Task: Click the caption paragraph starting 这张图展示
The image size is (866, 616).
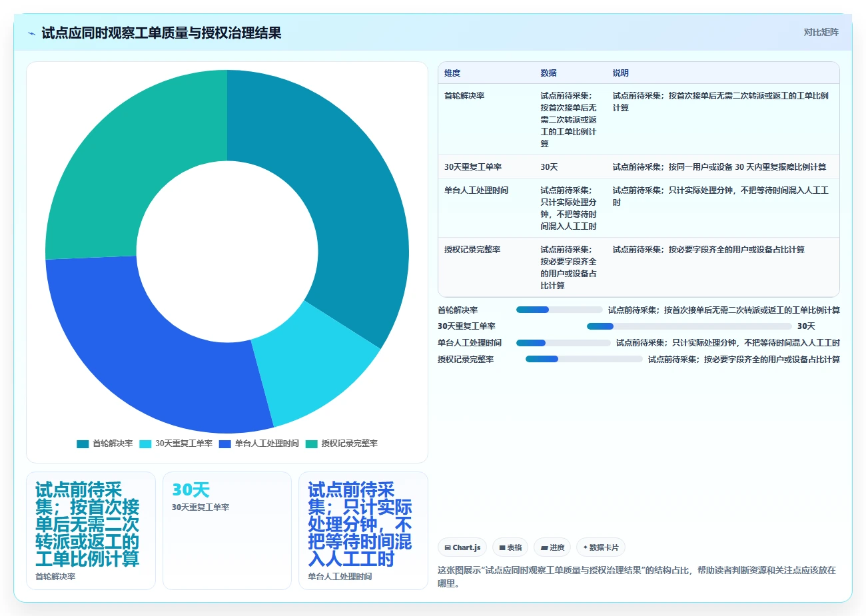Action: pyautogui.click(x=637, y=577)
